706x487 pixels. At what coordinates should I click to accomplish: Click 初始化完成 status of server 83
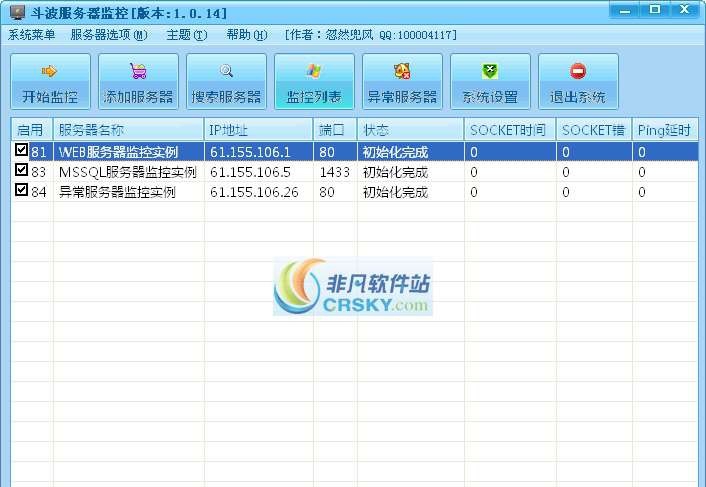pos(395,172)
